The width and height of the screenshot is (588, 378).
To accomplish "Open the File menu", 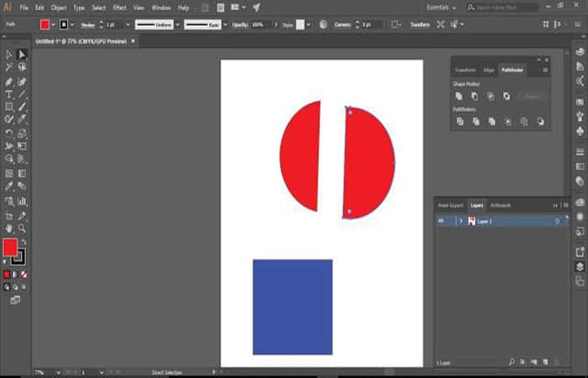I will [x=24, y=8].
